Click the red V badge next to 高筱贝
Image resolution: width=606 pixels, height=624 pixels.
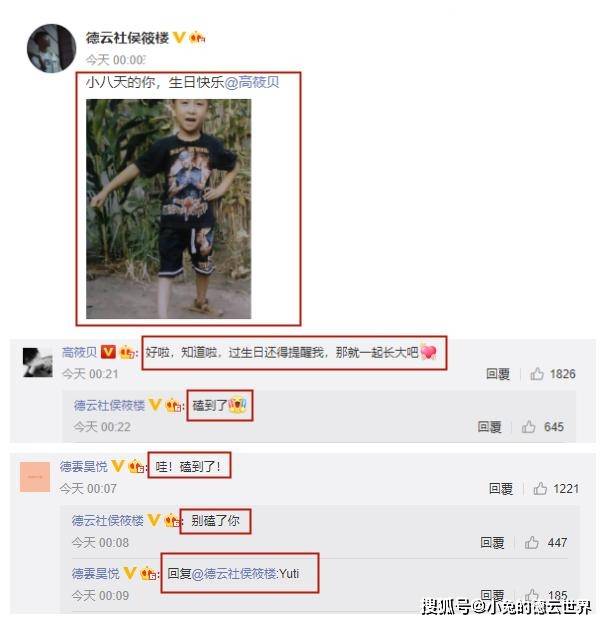tap(108, 352)
